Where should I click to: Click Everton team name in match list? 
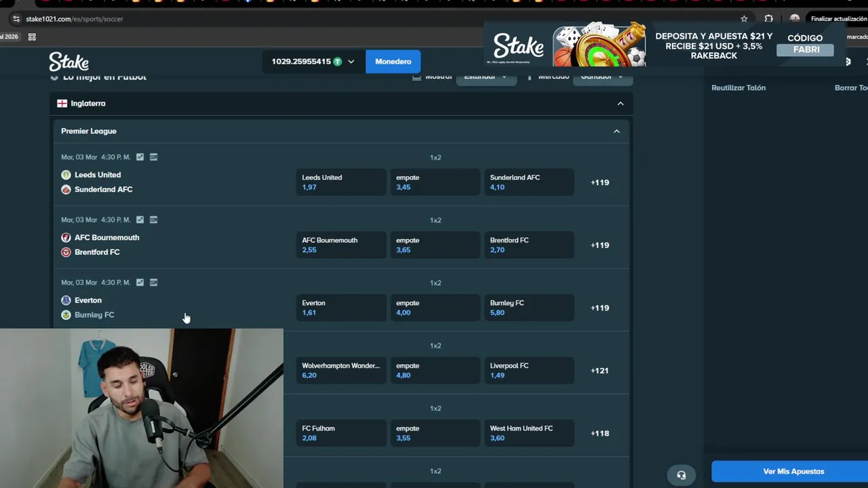pyautogui.click(x=88, y=300)
